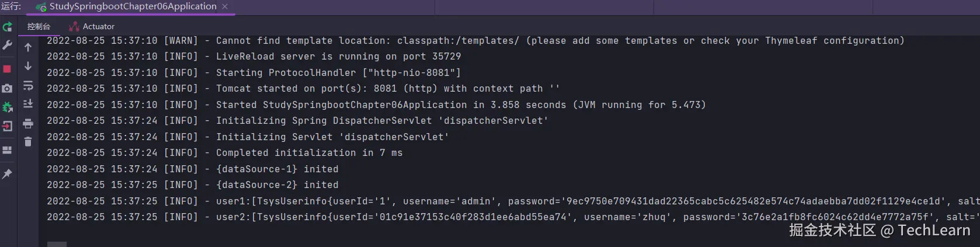Click the exit icon in left toolbar

(x=7, y=126)
